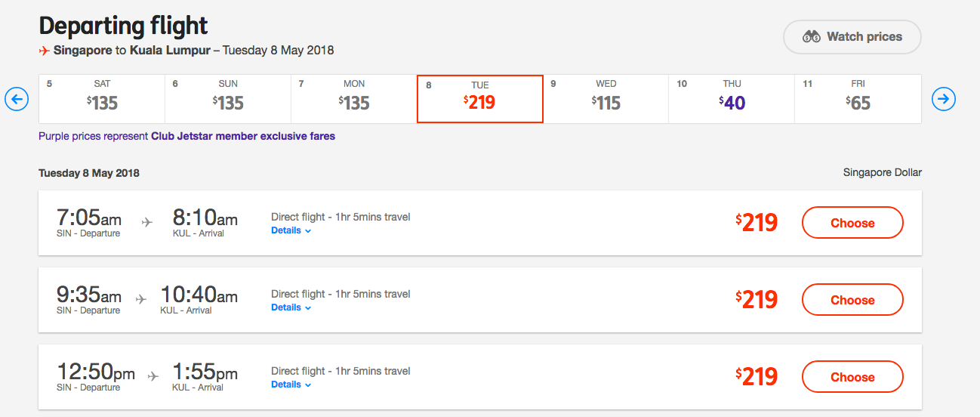The image size is (980, 417).
Task: Expand Details for the 9:35am flight
Action: click(291, 307)
